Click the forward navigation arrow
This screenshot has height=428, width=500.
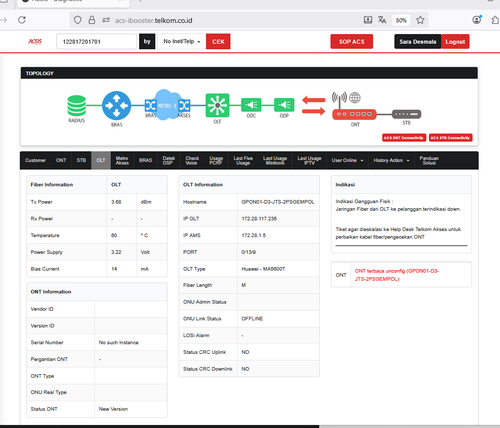(3, 20)
